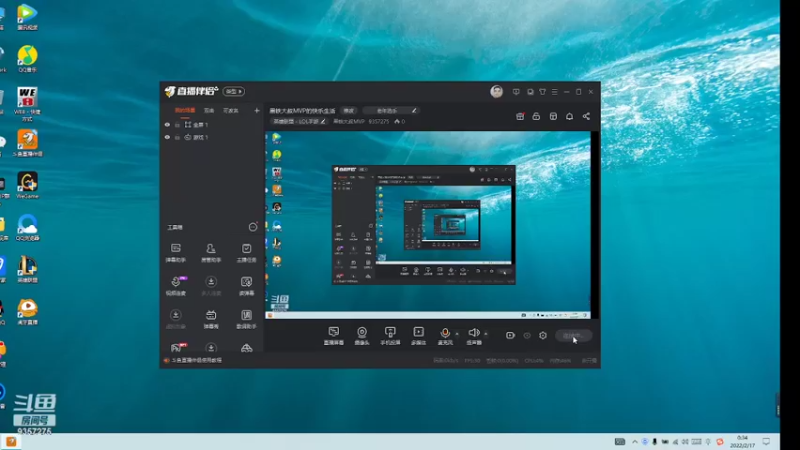Click the announcement field with the pencil icon

tap(391, 110)
